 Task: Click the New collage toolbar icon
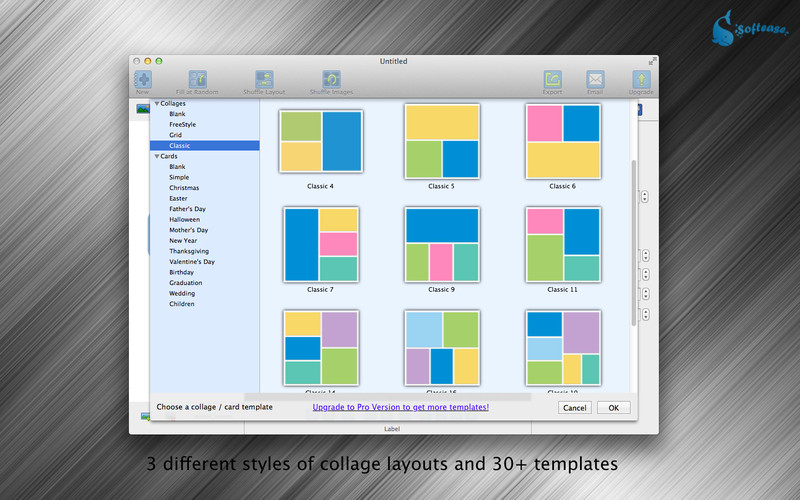coord(144,80)
